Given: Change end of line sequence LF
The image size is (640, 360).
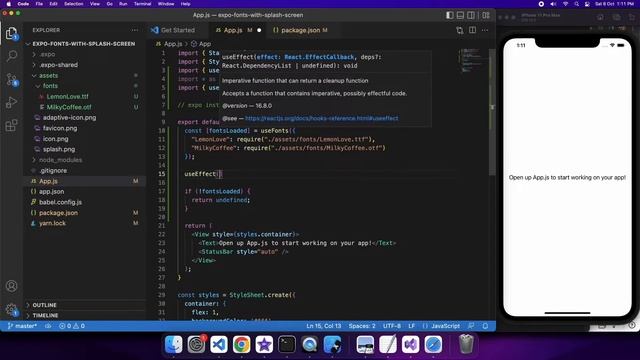Looking at the screenshot, I should [x=411, y=326].
